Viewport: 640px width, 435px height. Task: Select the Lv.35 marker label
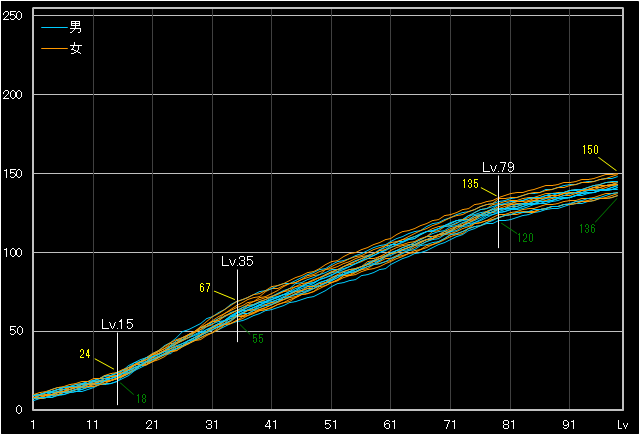(238, 261)
